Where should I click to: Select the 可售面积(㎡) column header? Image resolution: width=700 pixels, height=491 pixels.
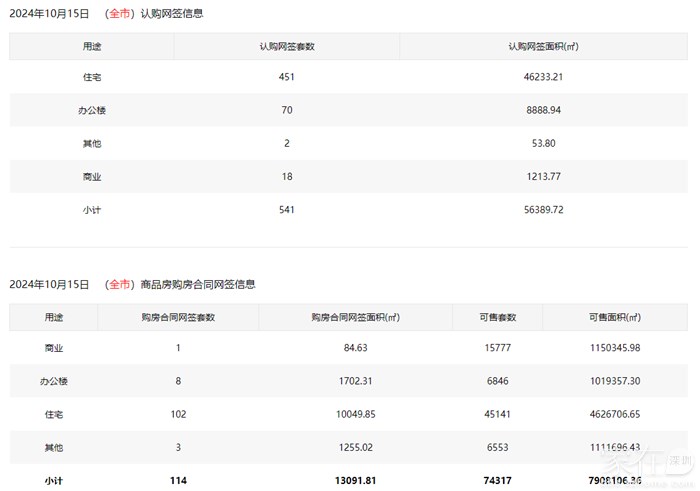(614, 317)
